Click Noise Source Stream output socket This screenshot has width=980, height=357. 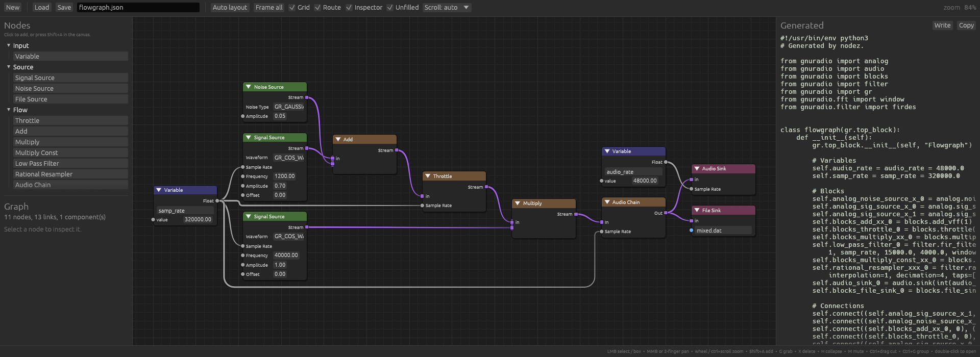(307, 97)
